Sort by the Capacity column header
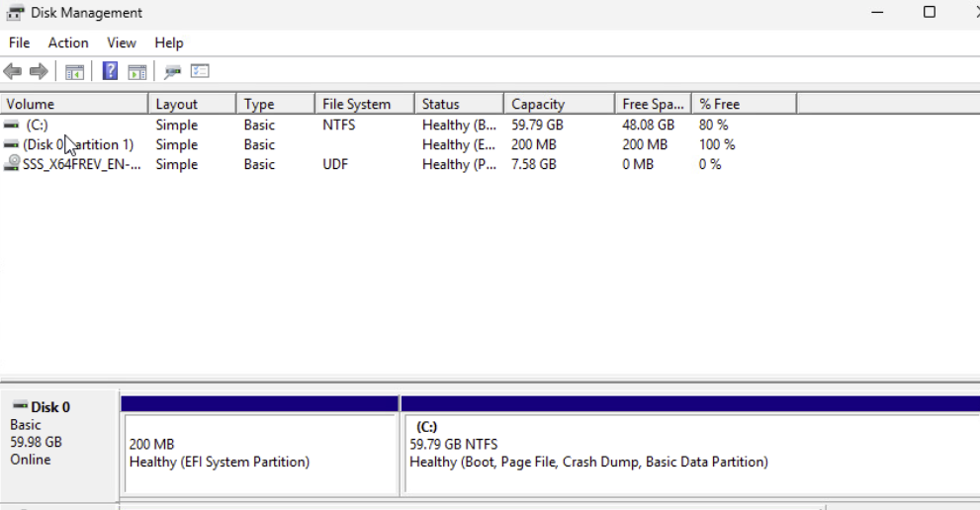Viewport: 980px width, 510px height. (557, 104)
